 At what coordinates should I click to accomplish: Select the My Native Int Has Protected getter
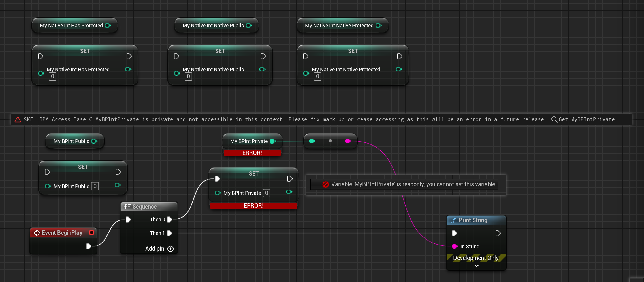coord(71,26)
